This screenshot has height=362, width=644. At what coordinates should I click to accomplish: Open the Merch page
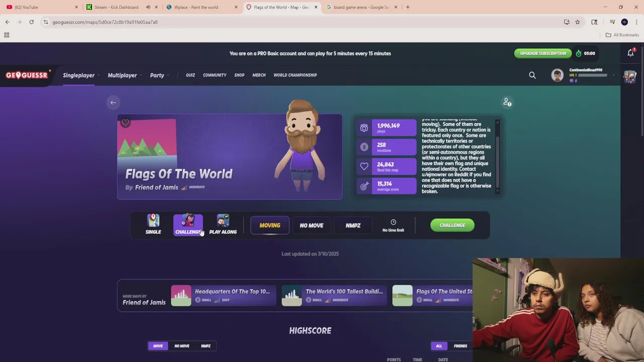(259, 75)
